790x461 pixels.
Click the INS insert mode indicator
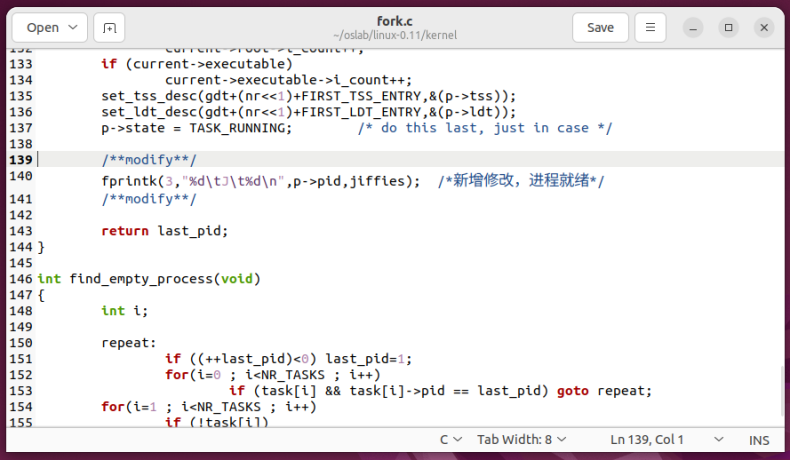tap(759, 440)
